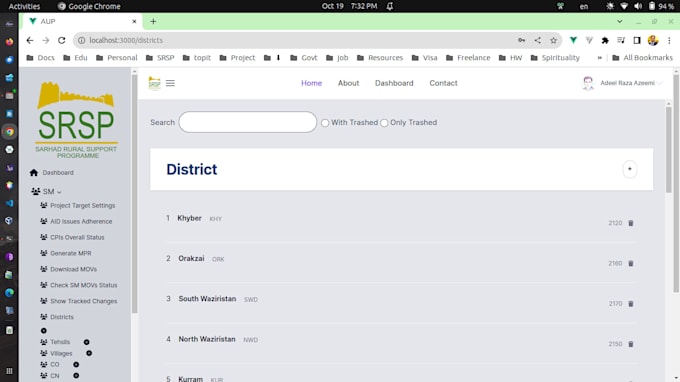Expand Chrome tab search dropdown
This screenshot has width=680, height=382.
tap(620, 21)
